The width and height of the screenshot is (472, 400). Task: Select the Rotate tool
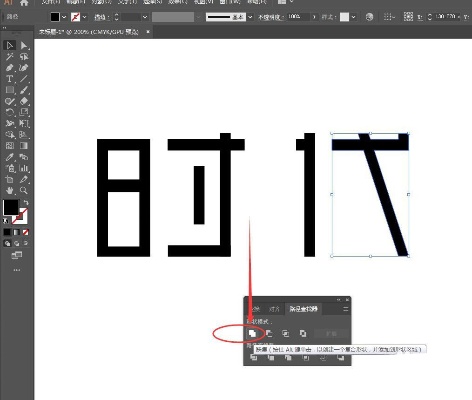[x=10, y=112]
